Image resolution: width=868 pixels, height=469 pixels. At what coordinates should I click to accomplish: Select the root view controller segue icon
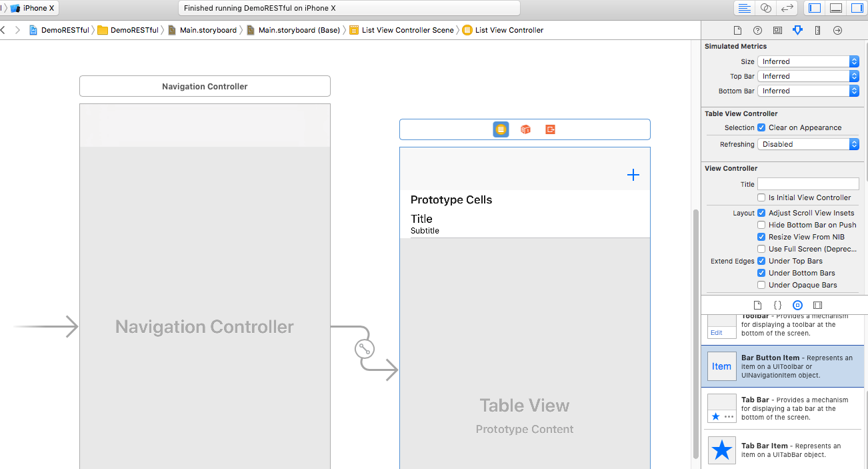coord(364,349)
